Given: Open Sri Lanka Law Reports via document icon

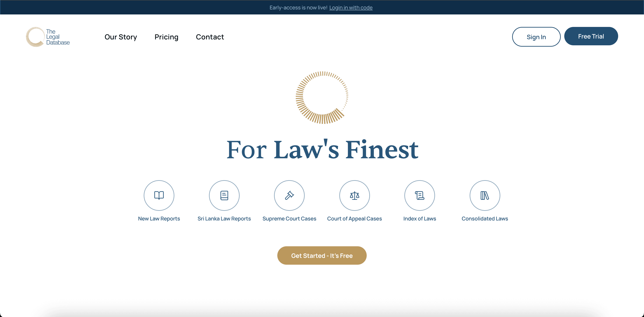Looking at the screenshot, I should click(224, 195).
